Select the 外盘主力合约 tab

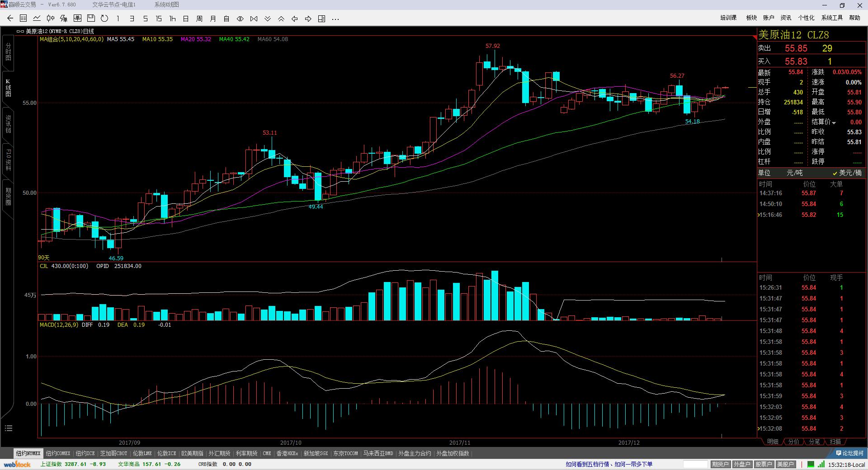click(x=415, y=453)
